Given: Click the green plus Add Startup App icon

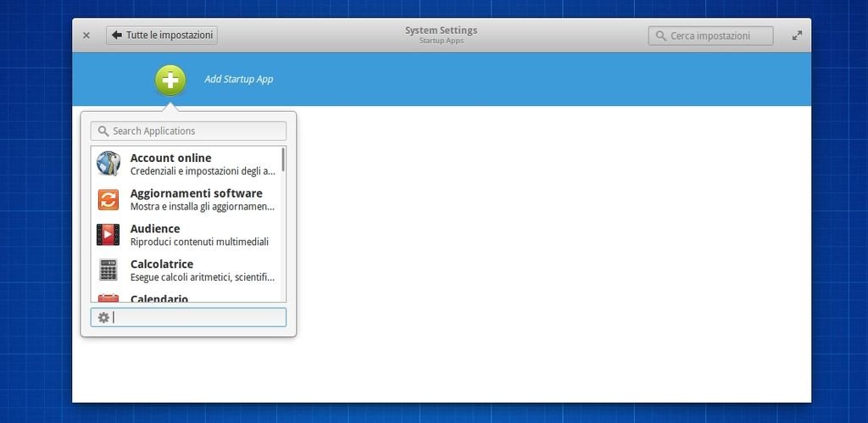Looking at the screenshot, I should tap(170, 81).
